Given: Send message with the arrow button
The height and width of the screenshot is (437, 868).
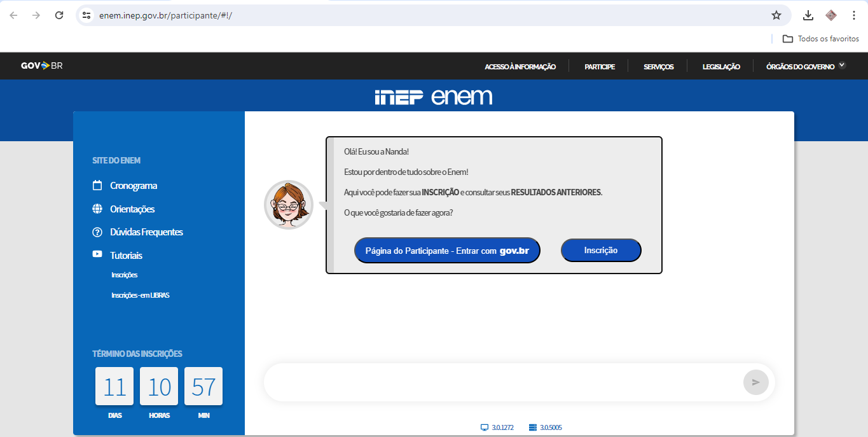Looking at the screenshot, I should point(756,382).
